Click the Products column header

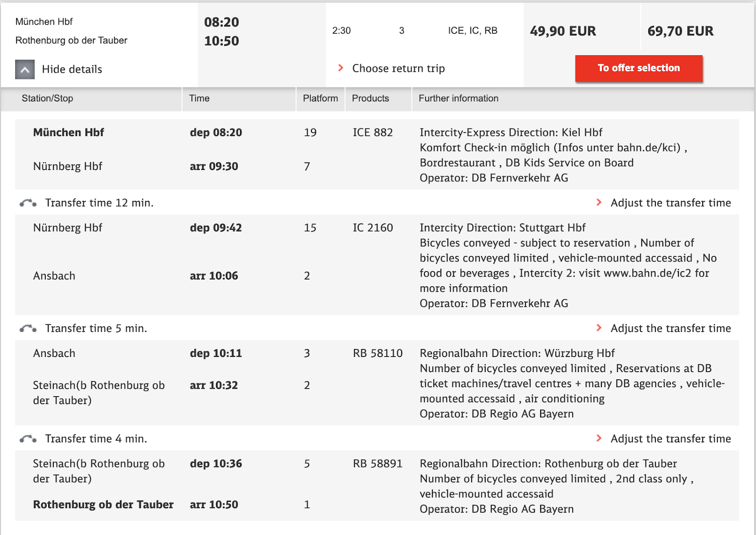[370, 98]
